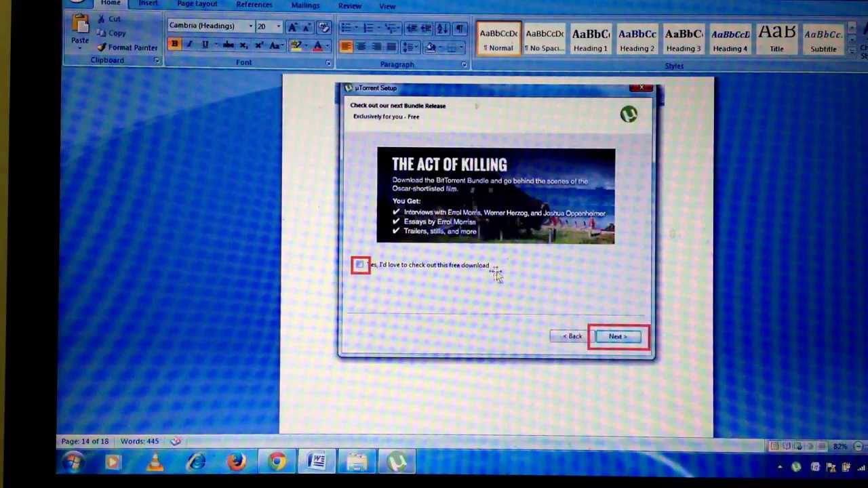The image size is (868, 488).
Task: Switch to the Page Layout tab
Action: (x=197, y=3)
